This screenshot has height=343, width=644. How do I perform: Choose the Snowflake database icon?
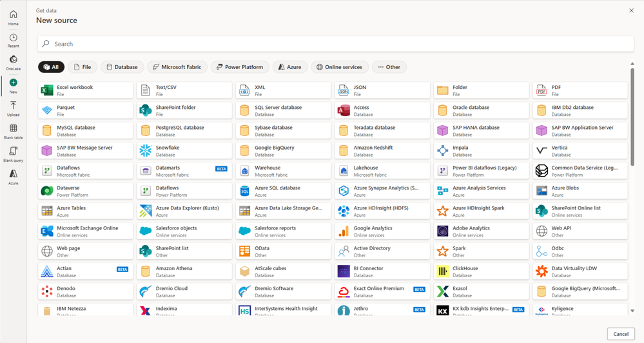tap(146, 151)
